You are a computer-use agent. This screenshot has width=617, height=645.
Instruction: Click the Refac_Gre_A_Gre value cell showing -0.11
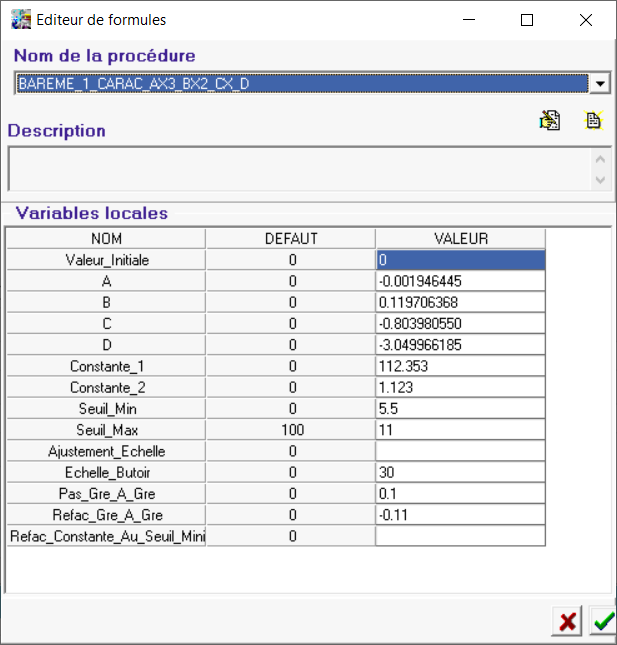(460, 515)
